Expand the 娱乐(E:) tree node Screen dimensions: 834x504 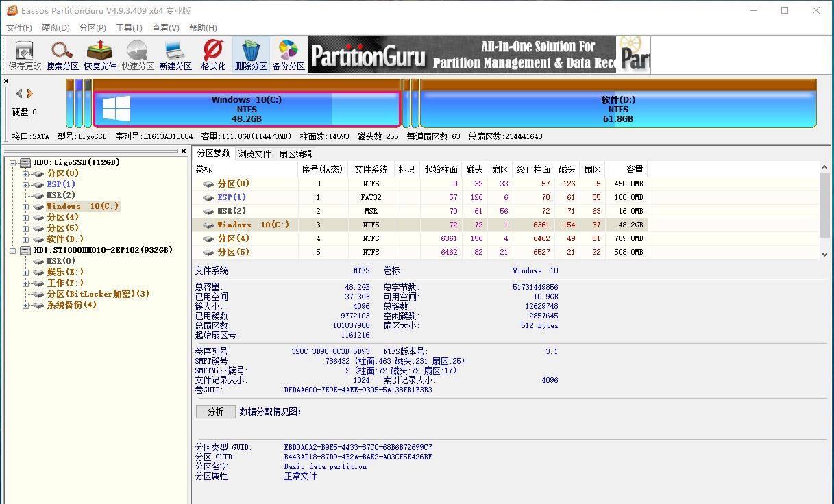click(26, 272)
